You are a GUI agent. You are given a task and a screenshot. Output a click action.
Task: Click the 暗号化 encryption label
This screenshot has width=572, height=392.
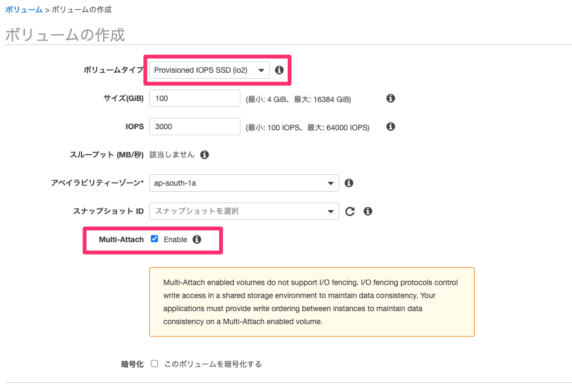click(133, 364)
